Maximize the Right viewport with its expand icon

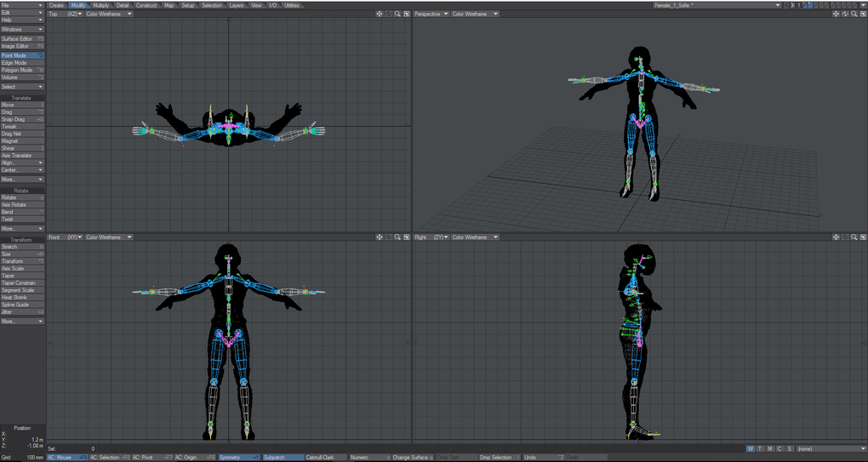[862, 237]
